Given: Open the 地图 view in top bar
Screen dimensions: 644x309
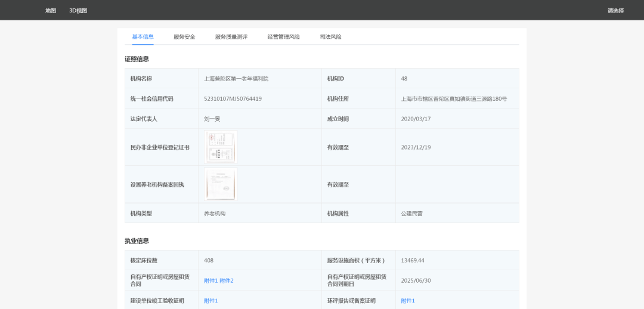Looking at the screenshot, I should tap(51, 10).
